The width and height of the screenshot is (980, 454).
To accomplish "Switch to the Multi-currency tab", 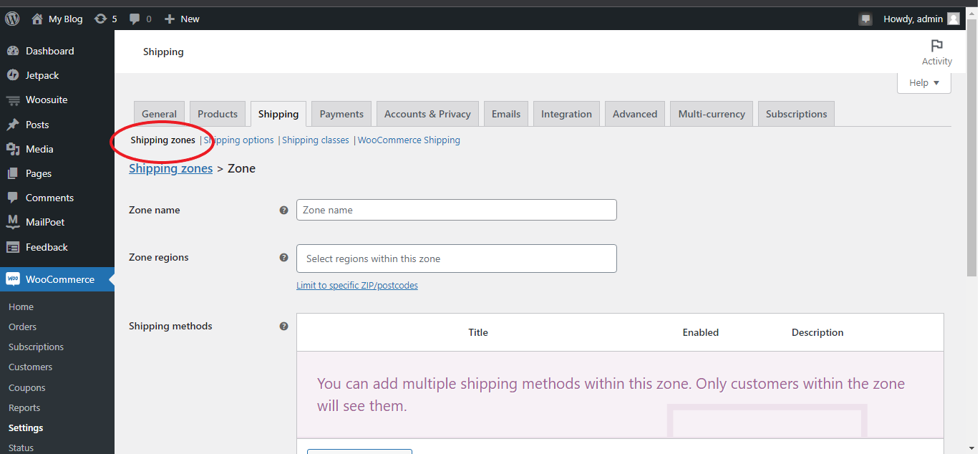I will (712, 114).
